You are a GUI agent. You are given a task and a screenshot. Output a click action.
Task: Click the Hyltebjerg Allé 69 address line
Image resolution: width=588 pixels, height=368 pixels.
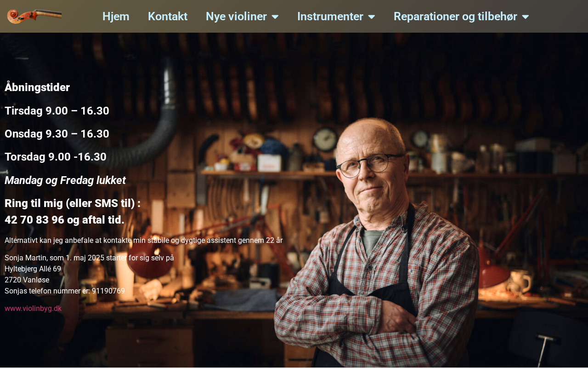(x=33, y=269)
